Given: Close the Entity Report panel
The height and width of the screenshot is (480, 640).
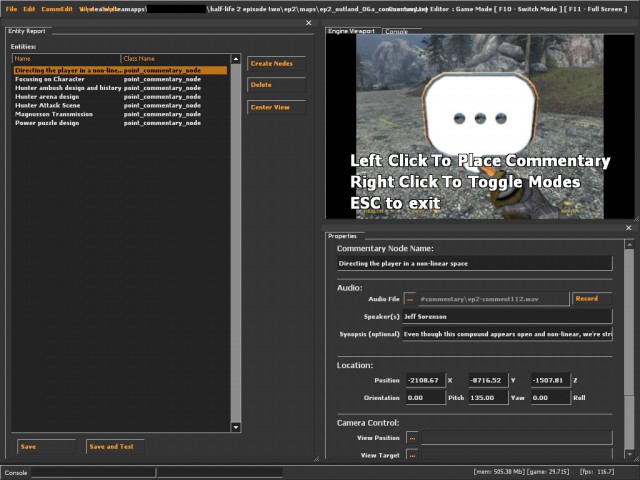Looking at the screenshot, I should click(309, 23).
